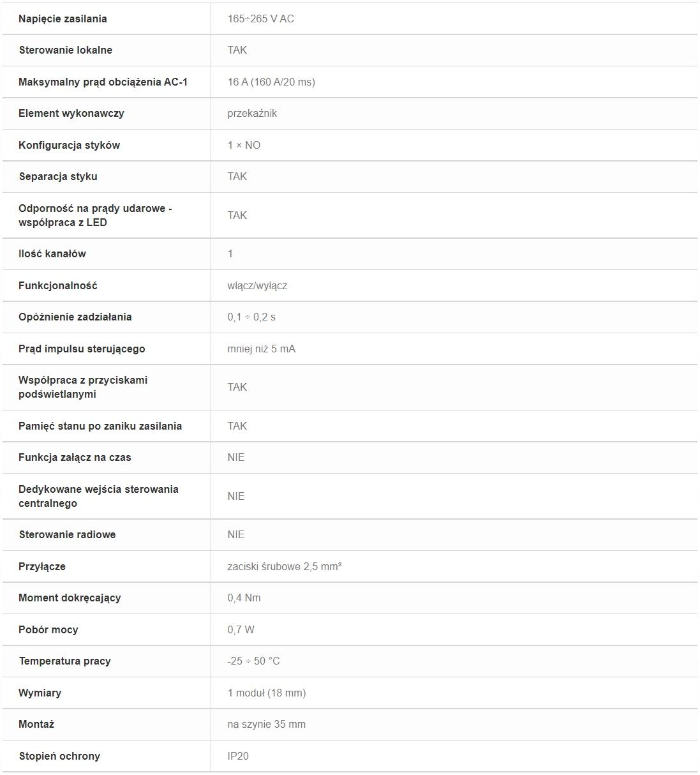Click the Napięcie zasilania row label
The height and width of the screenshot is (775, 700).
pos(63,19)
